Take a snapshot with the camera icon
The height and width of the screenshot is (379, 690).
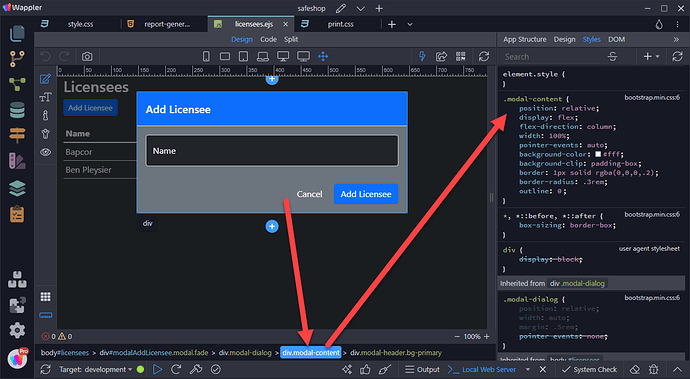tap(87, 56)
